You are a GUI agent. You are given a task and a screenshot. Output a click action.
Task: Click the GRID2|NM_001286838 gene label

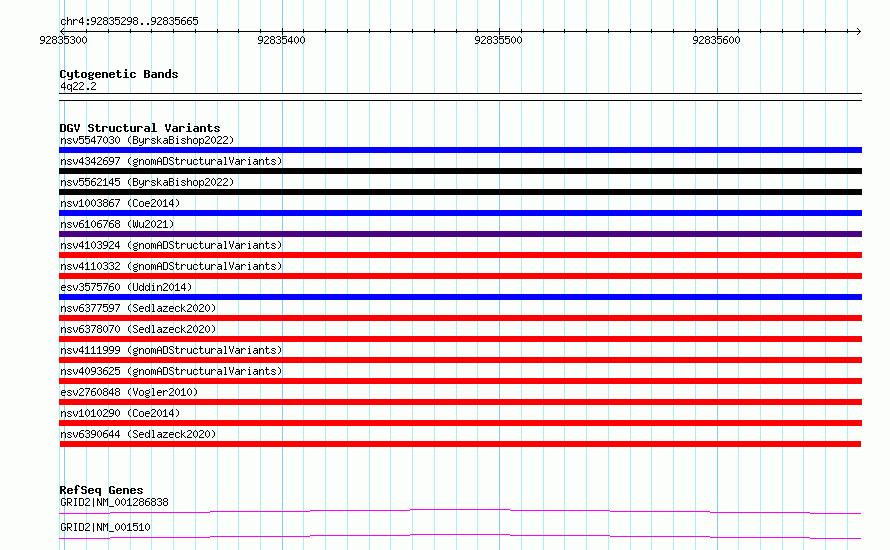pyautogui.click(x=114, y=502)
